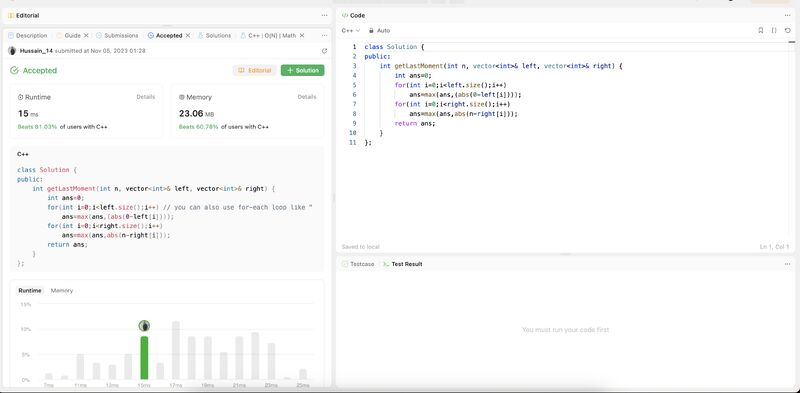This screenshot has height=393, width=800.
Task: Open the Code panel more options menu
Action: pos(787,15)
